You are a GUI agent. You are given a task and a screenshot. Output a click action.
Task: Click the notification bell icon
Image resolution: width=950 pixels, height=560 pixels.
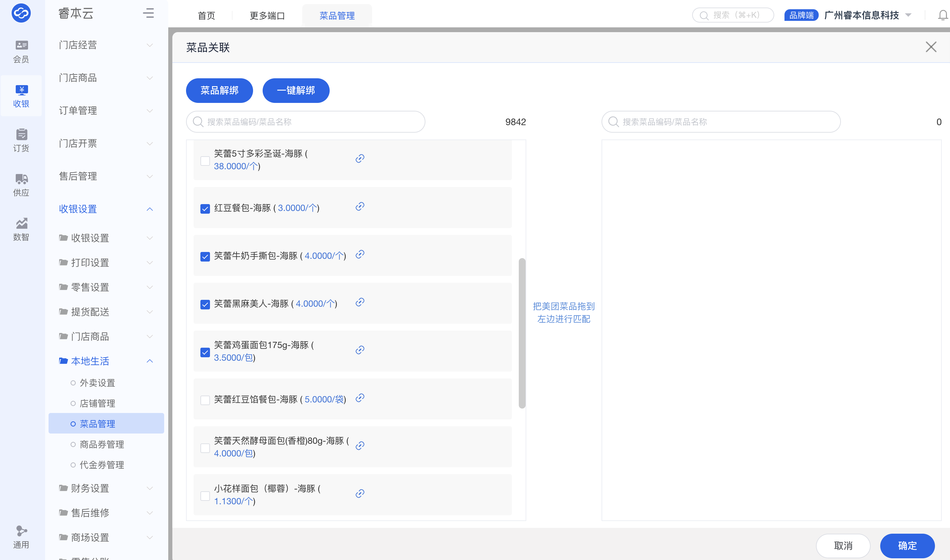[x=942, y=15]
